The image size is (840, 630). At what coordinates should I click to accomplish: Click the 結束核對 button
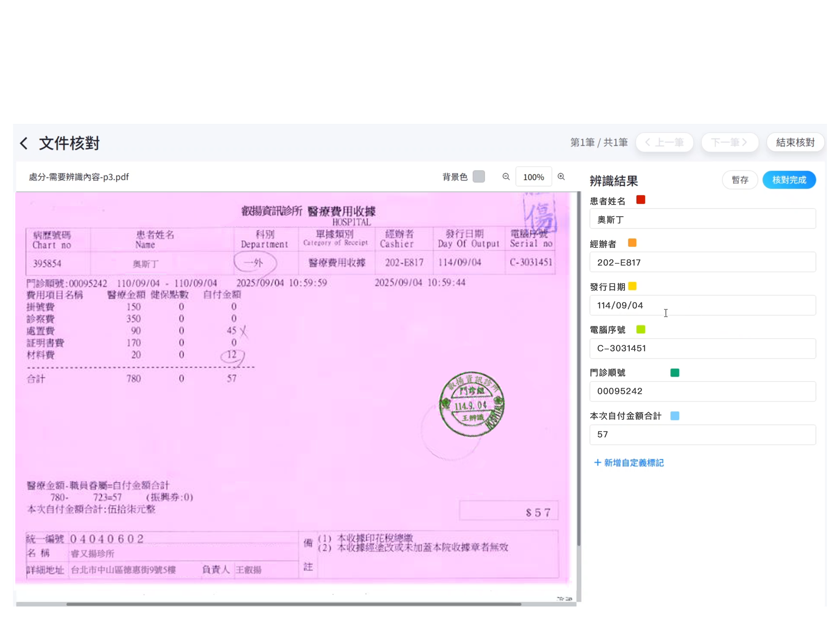click(795, 142)
